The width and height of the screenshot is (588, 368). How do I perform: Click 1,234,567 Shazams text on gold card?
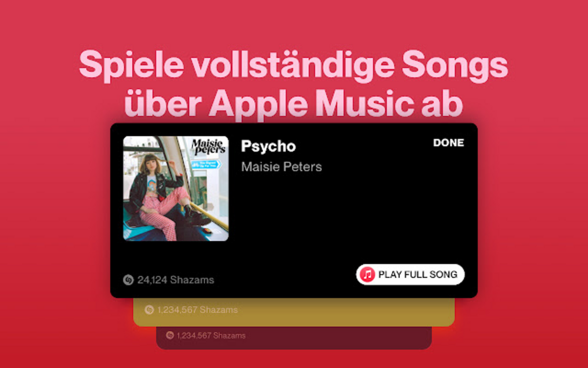[x=197, y=310]
